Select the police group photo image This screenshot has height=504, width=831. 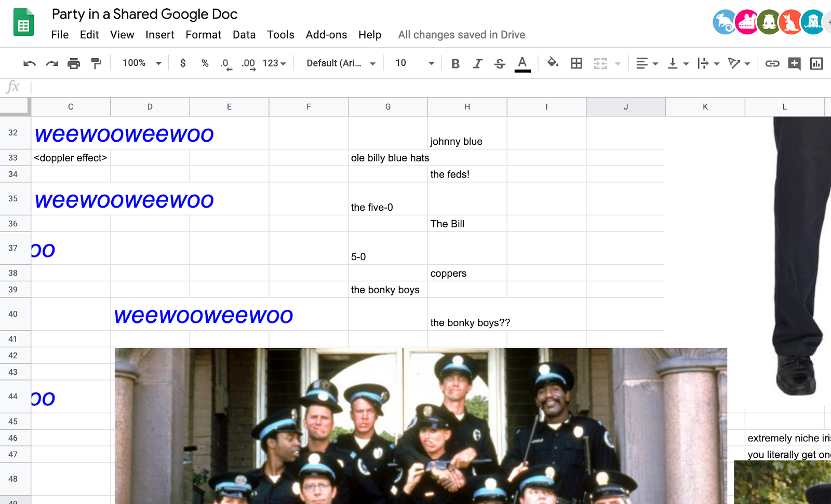tap(421, 426)
